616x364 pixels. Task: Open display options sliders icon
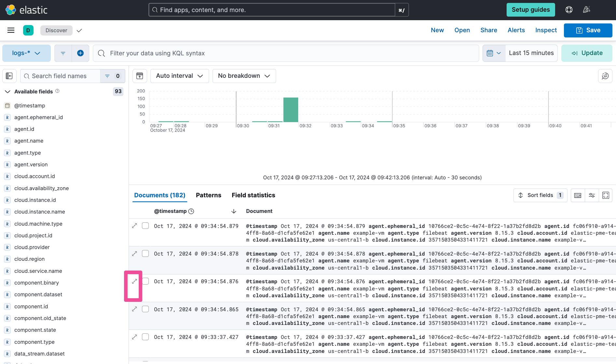[592, 195]
